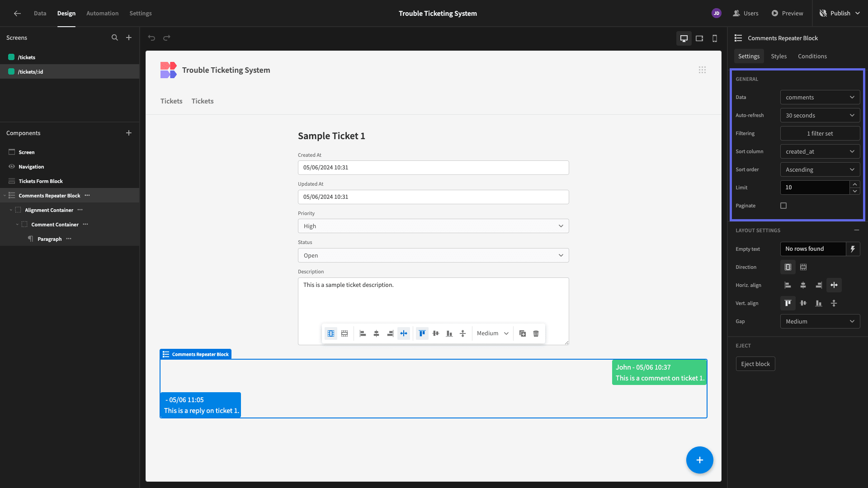Open the Priority dropdown showing High
The height and width of the screenshot is (488, 868).
click(433, 226)
